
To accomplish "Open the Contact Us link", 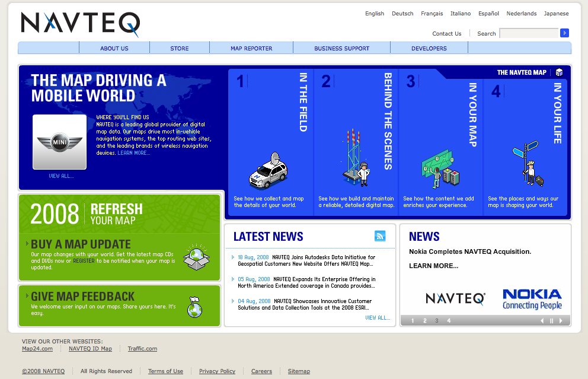I will [x=446, y=33].
